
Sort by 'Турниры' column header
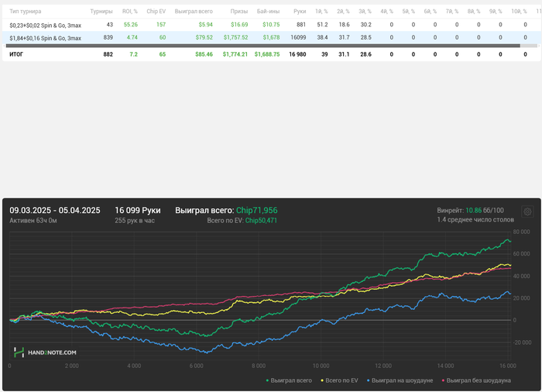tap(101, 12)
